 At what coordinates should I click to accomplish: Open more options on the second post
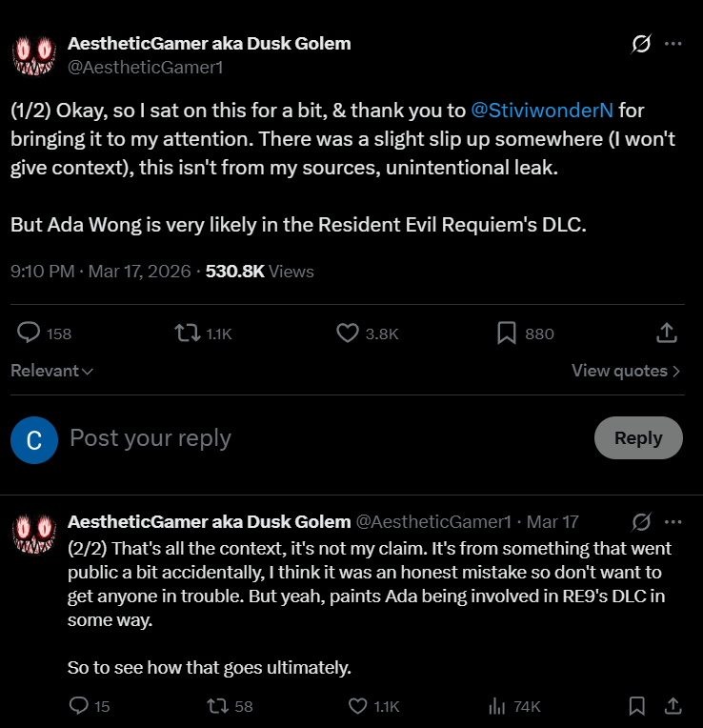click(x=673, y=522)
